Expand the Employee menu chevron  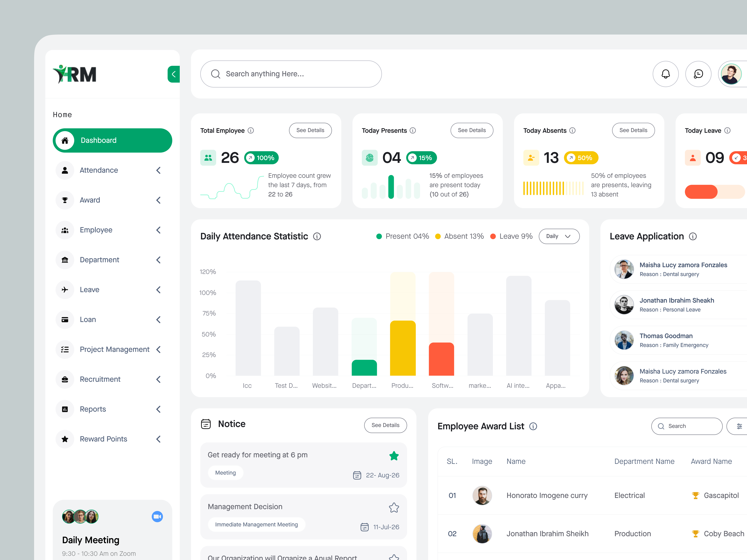[158, 230]
